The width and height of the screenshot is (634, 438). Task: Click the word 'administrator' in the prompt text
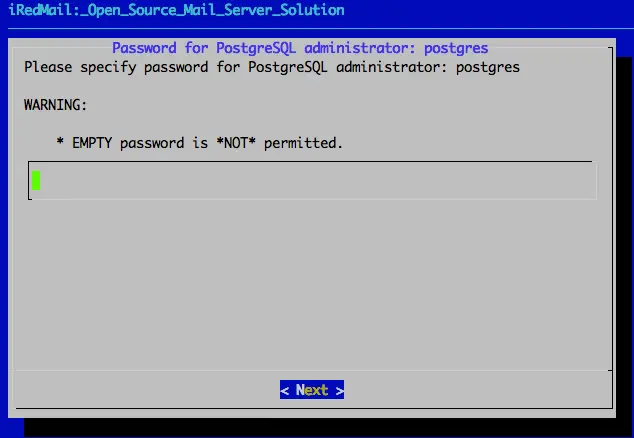coord(392,67)
